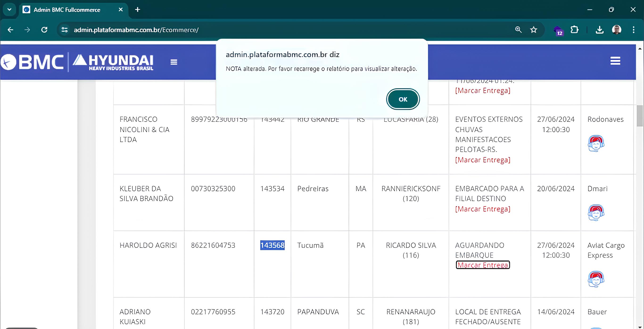Image resolution: width=644 pixels, height=329 pixels.
Task: Select date 14/06/2024 in Bauer row
Action: [556, 312]
